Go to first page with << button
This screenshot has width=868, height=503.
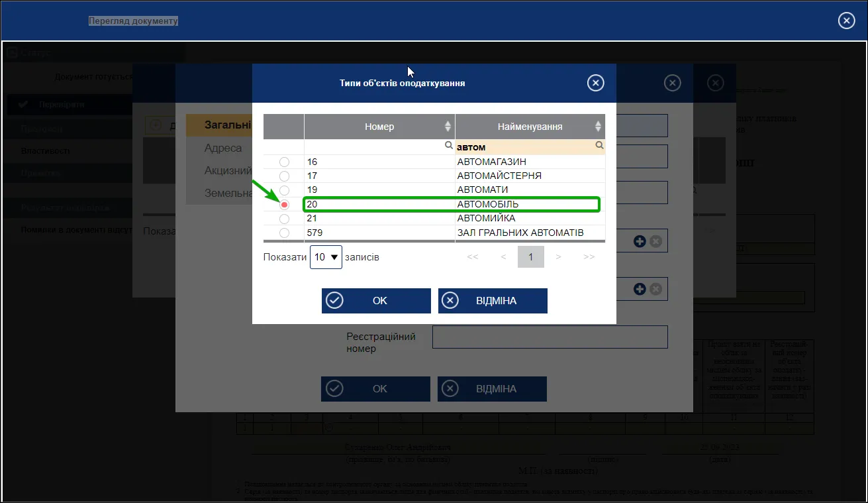(x=473, y=257)
